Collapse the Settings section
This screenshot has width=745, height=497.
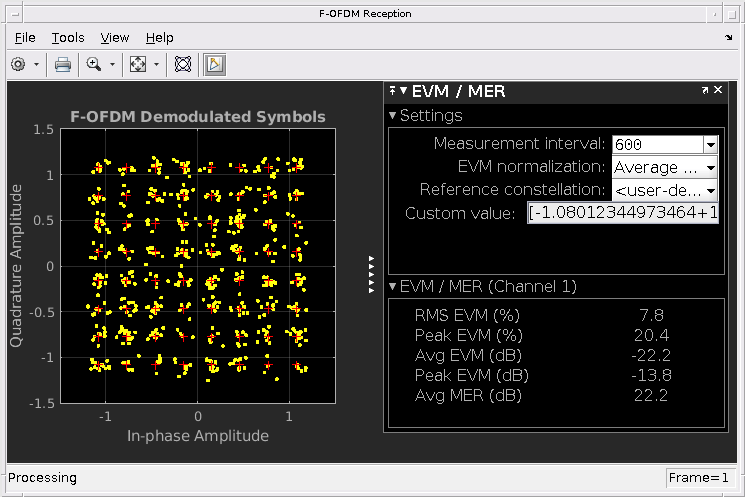[392, 115]
